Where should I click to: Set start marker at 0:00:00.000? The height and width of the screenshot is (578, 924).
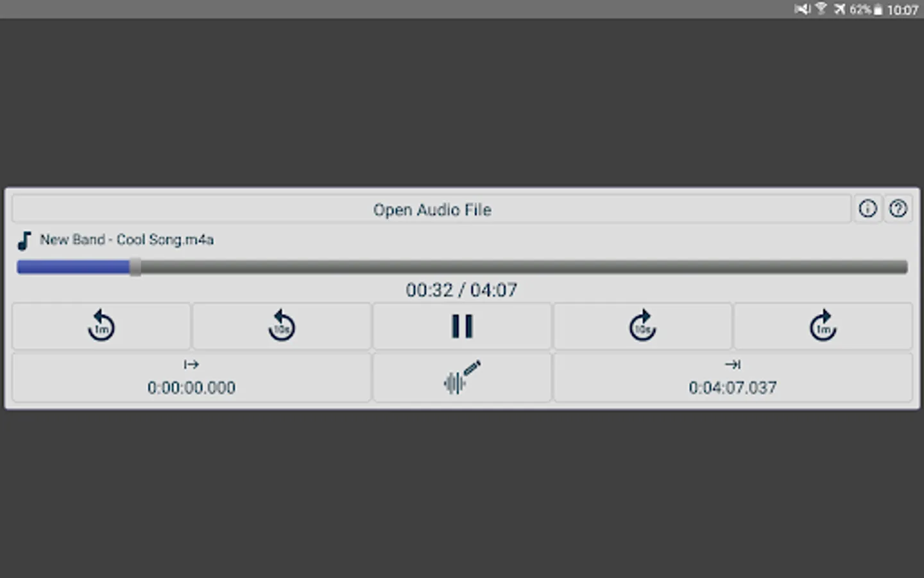tap(191, 378)
